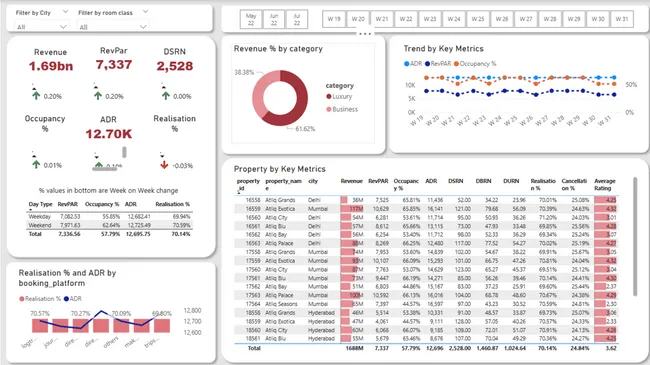
Task: Sort table by Revenue column header
Action: [352, 181]
